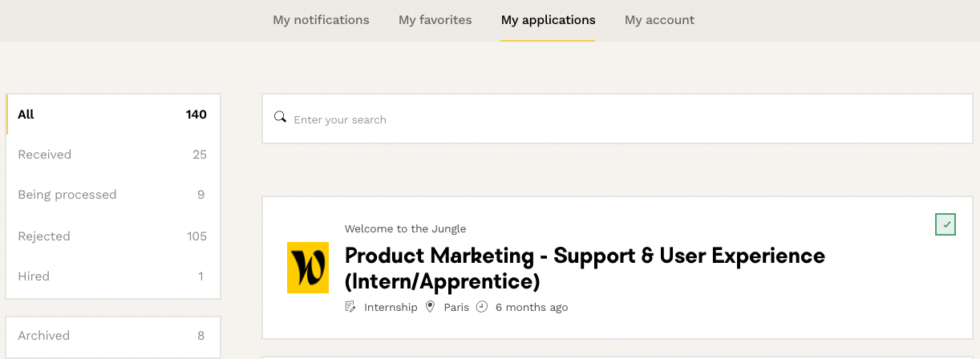Open the My notifications tab
This screenshot has height=359, width=980.
click(321, 20)
